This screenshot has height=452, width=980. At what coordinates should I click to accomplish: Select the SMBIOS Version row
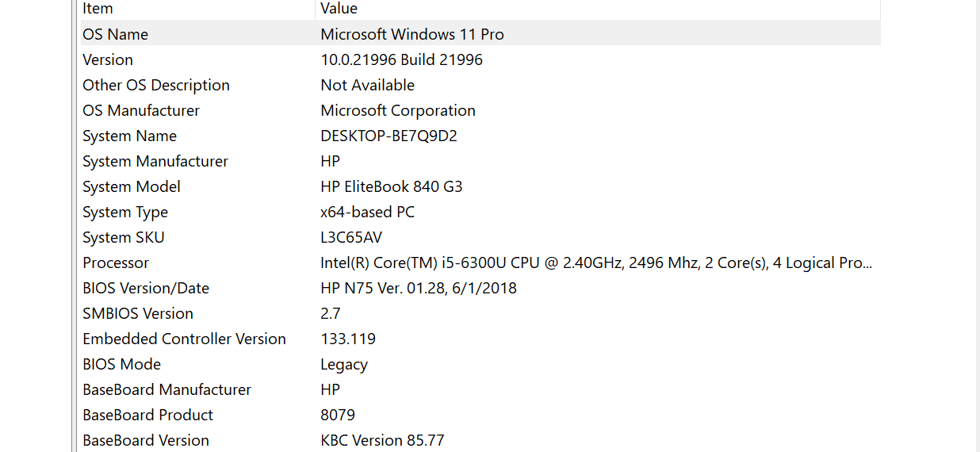[x=138, y=313]
